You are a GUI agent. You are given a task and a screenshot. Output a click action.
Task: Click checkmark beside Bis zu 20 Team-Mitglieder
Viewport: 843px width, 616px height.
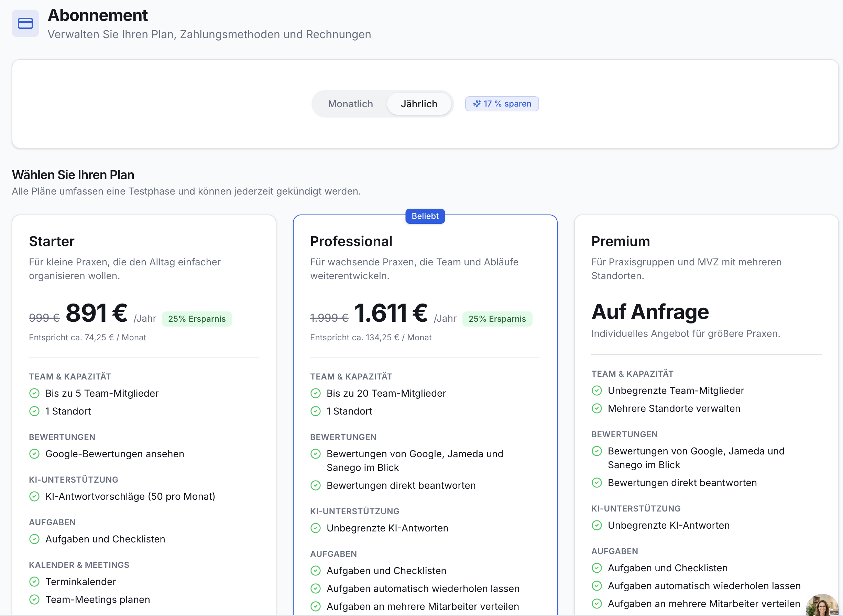[x=315, y=393]
